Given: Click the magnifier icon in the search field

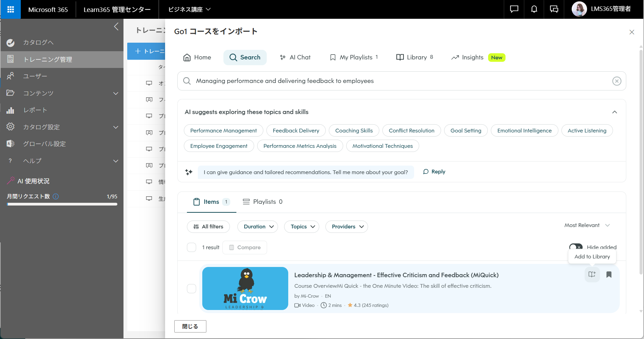Looking at the screenshot, I should point(187,81).
